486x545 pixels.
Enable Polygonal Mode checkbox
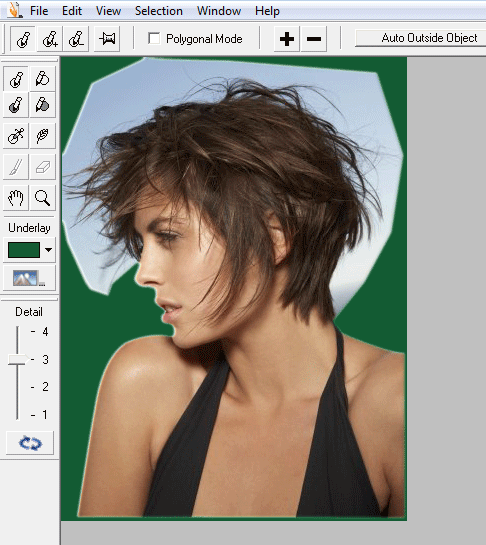pos(154,38)
